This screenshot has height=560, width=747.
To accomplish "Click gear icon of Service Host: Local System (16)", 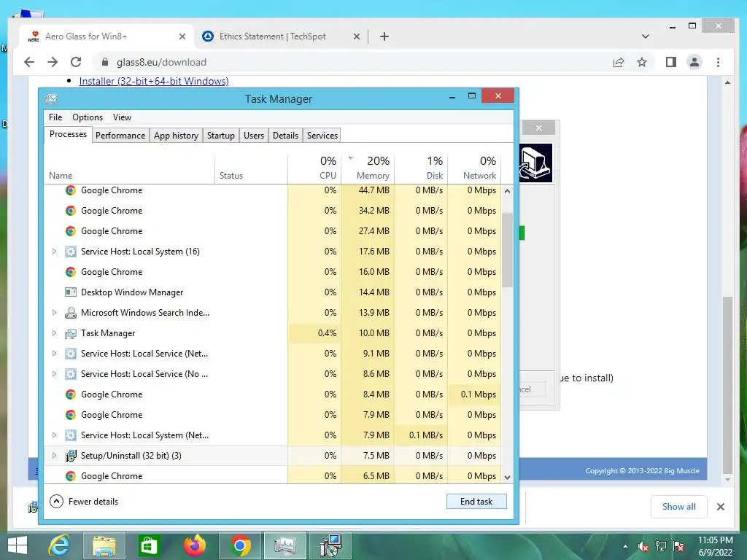I will click(x=71, y=252).
